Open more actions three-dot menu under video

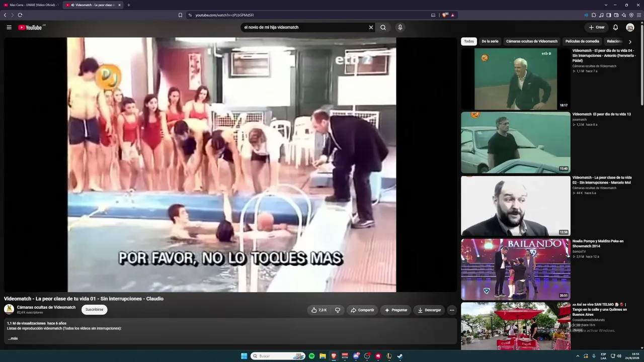pos(452,310)
